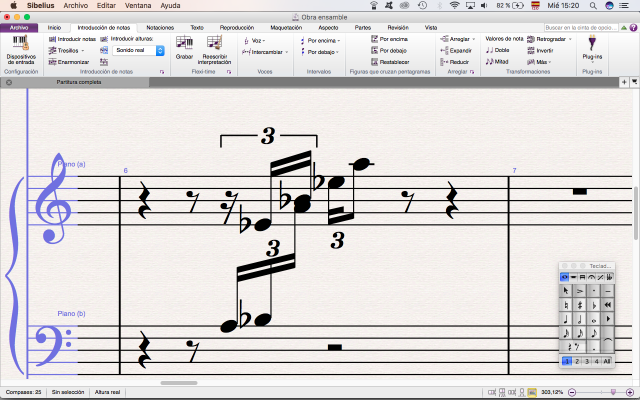
Task: Select the sharp accidental on keypad
Action: click(580, 304)
